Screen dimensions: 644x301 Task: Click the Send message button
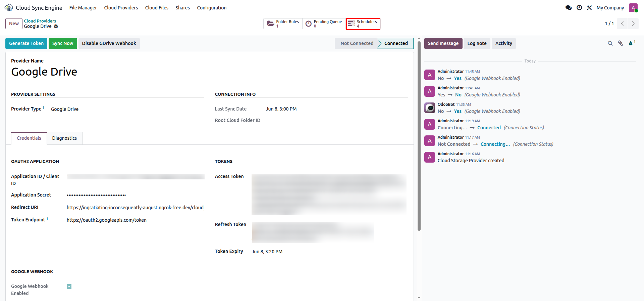pos(443,43)
